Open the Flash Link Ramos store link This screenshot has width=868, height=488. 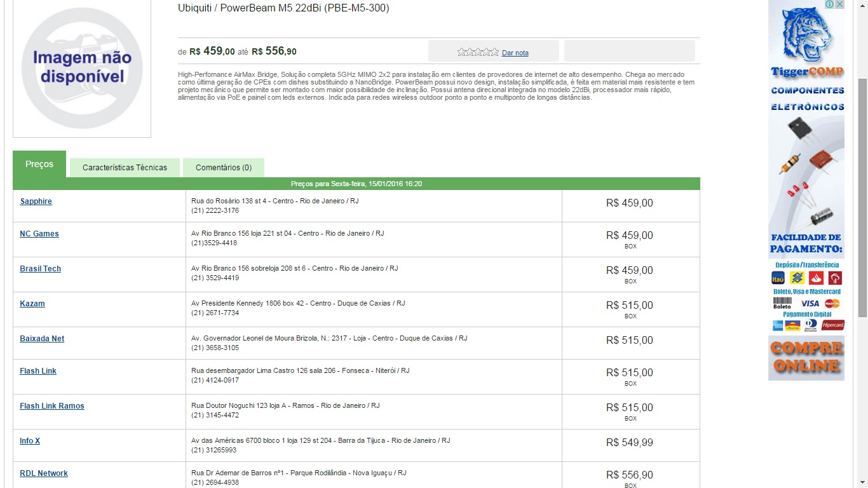pos(52,406)
